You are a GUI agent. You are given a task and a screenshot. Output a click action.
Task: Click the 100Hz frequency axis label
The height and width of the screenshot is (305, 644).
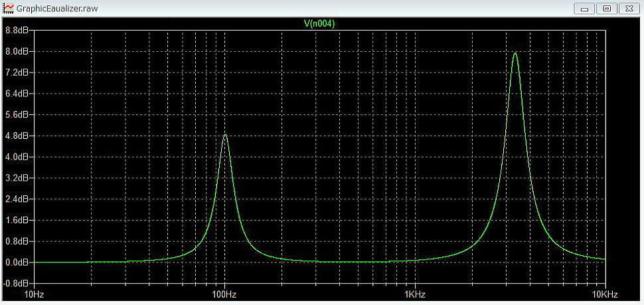[224, 294]
